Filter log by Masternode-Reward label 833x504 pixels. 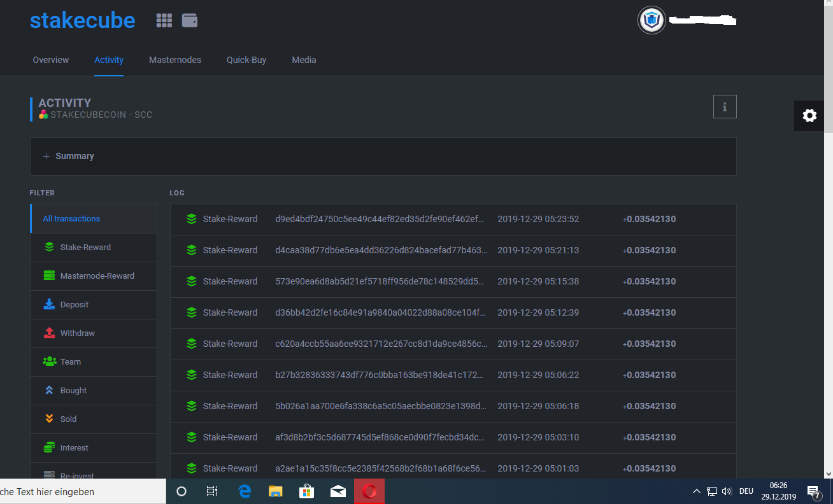coord(97,276)
